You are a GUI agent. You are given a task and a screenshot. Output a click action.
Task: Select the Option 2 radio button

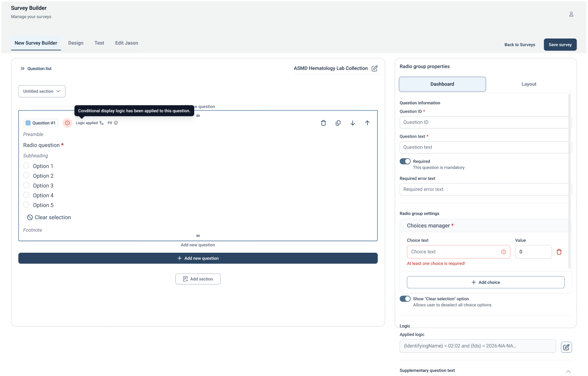[x=26, y=176]
